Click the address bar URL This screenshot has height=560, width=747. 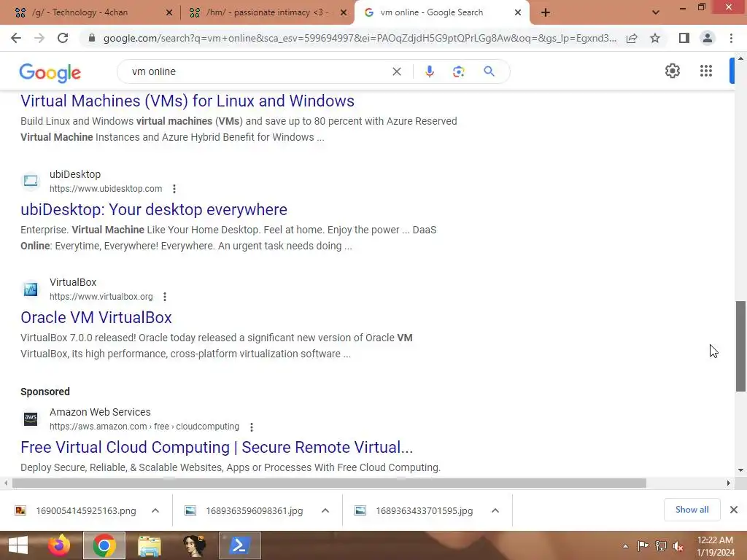360,38
